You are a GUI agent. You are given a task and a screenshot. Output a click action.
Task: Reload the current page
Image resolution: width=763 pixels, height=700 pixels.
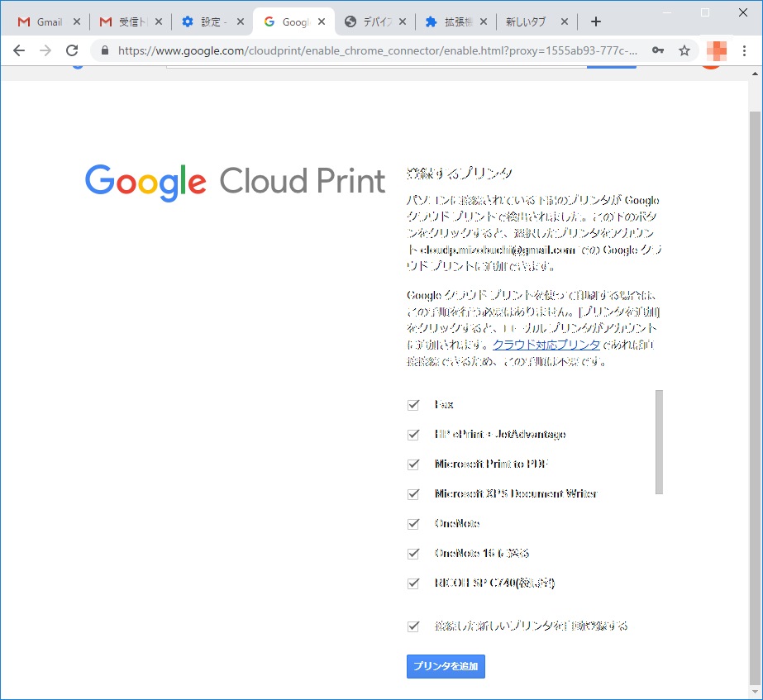click(72, 50)
